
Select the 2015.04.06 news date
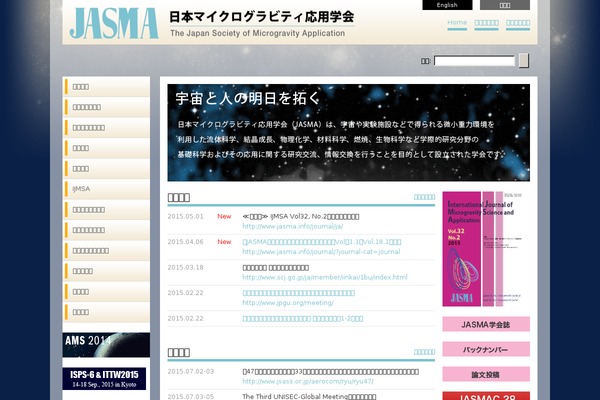[x=185, y=242]
